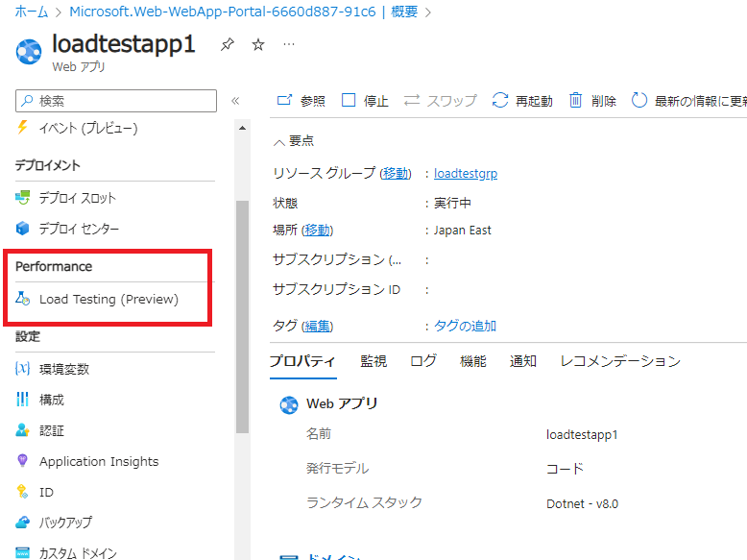Click the environment variables {x} icon

[22, 369]
